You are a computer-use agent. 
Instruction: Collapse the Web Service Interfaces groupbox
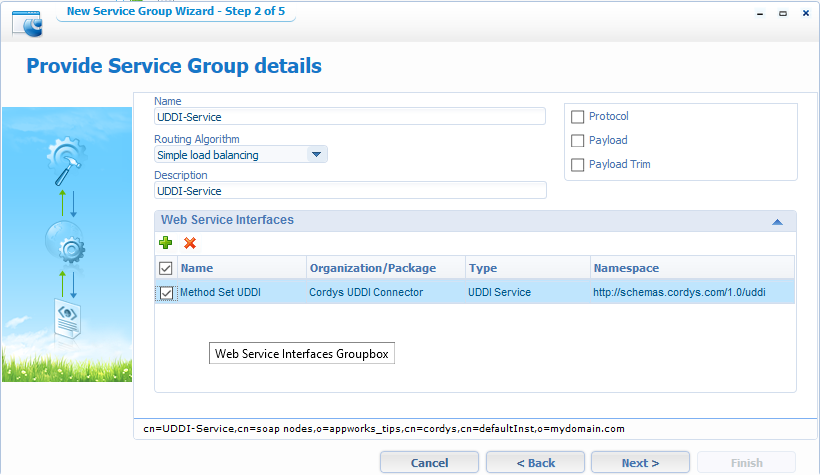[776, 221]
